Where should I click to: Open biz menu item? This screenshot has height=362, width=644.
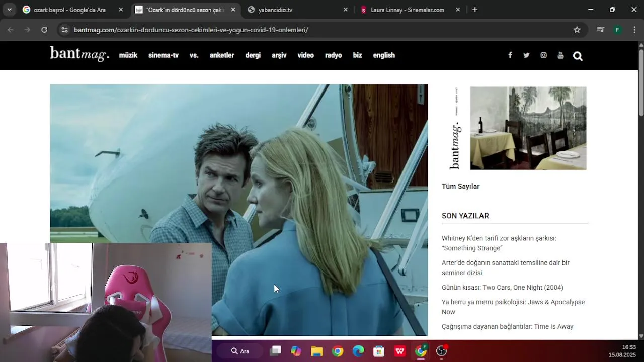pyautogui.click(x=358, y=55)
